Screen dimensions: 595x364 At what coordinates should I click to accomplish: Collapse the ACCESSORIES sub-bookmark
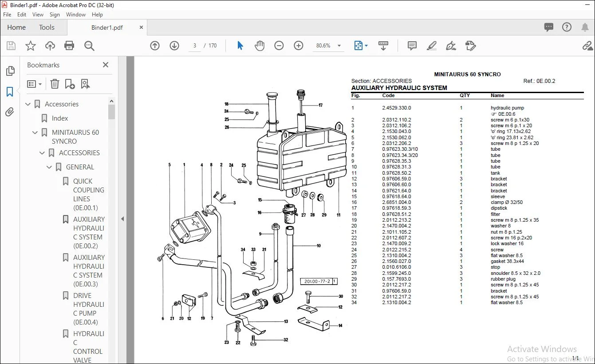pos(43,153)
